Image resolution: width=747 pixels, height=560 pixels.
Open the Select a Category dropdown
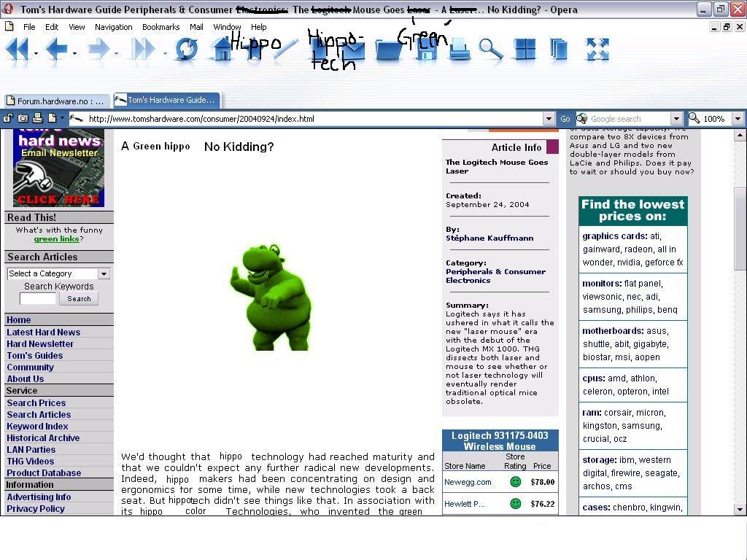(104, 274)
